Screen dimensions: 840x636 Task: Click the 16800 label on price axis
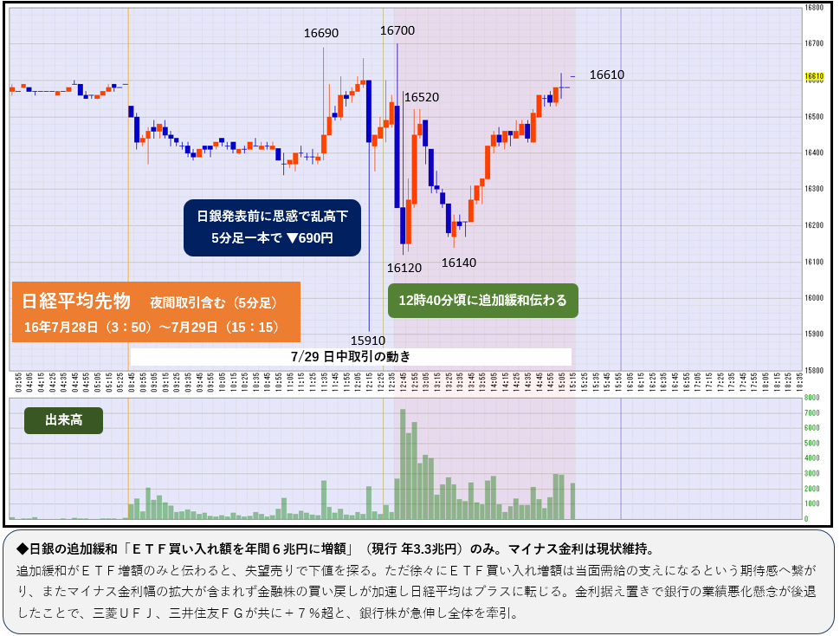[x=813, y=7]
